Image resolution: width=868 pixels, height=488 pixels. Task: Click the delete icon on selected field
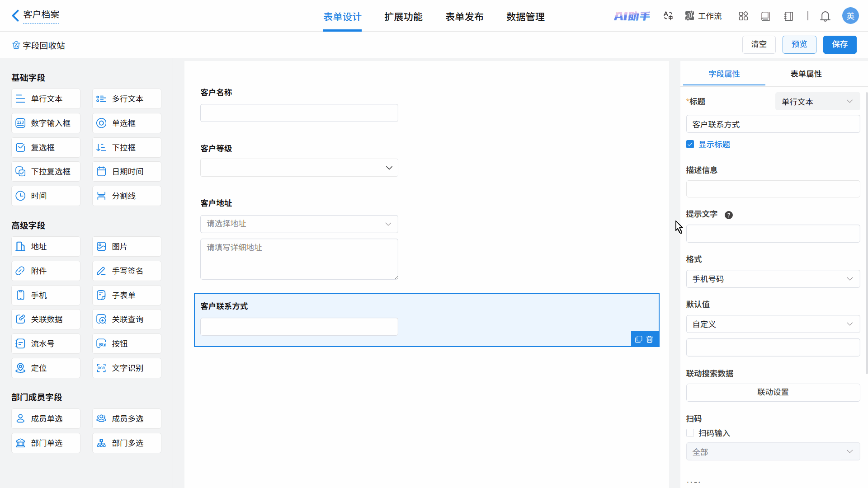pyautogui.click(x=650, y=339)
